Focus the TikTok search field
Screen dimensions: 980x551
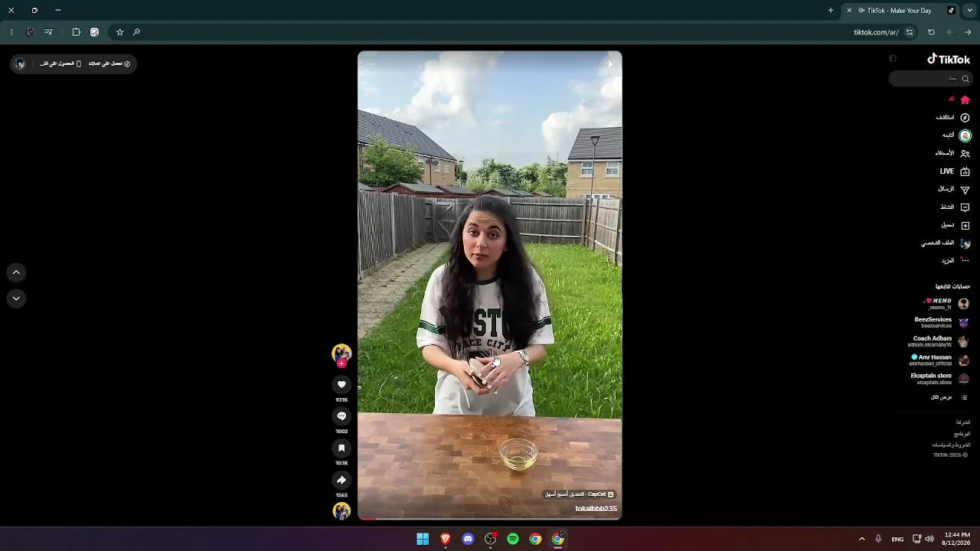930,79
